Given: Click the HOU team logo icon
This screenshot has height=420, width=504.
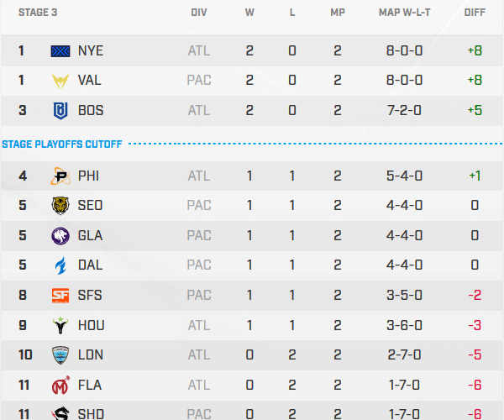Looking at the screenshot, I should pos(60,325).
